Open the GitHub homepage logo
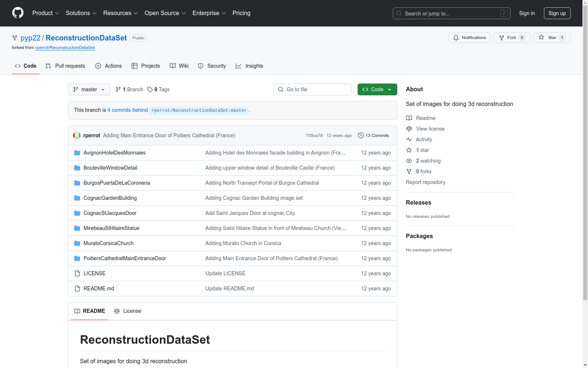This screenshot has width=588, height=368. point(18,13)
